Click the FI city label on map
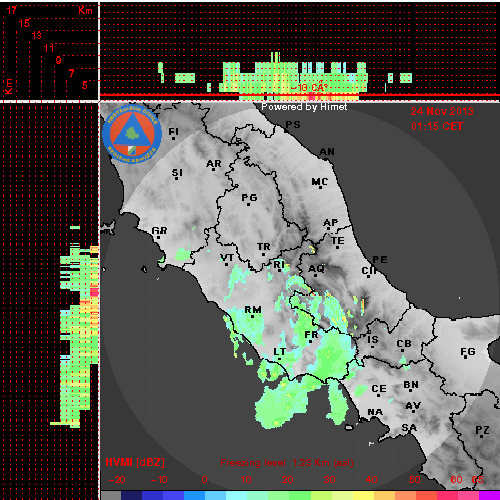This screenshot has height=500, width=500. (173, 132)
